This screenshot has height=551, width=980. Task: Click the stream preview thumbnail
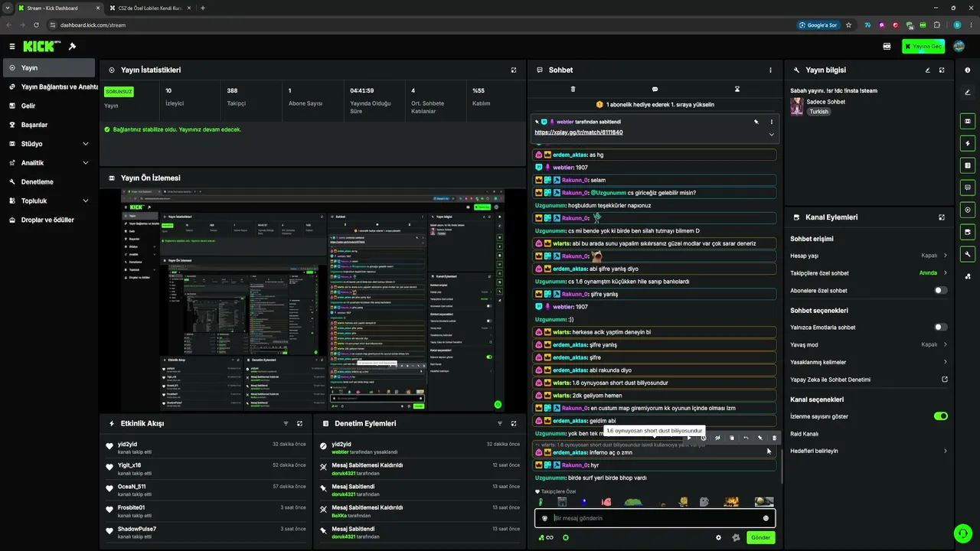(313, 301)
